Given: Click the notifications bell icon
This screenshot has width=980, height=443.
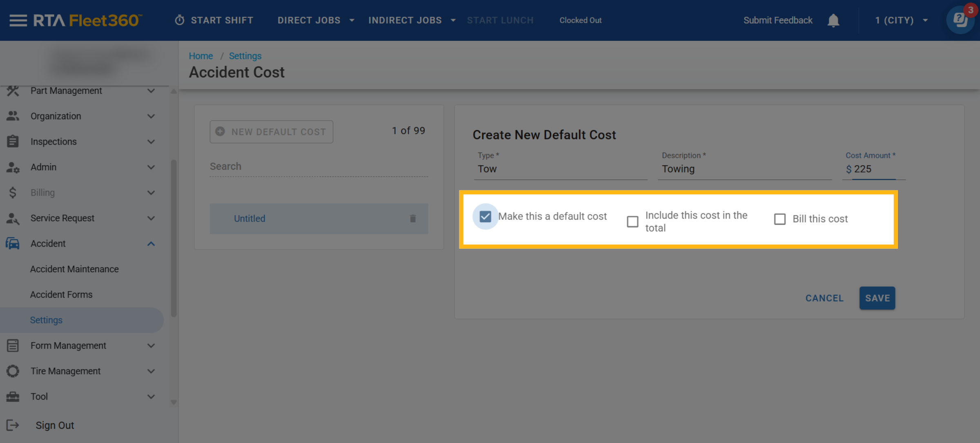Looking at the screenshot, I should [x=833, y=20].
